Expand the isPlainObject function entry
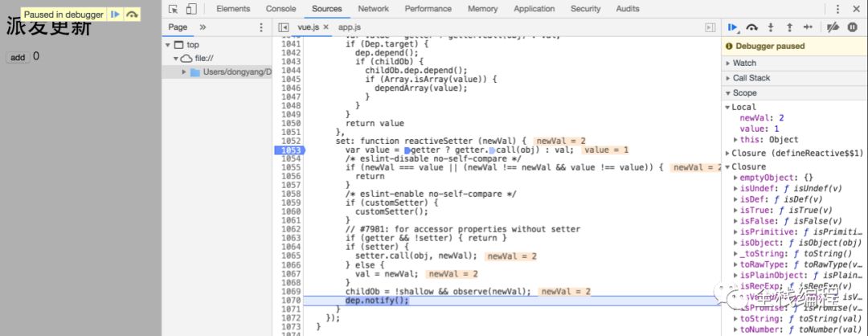This screenshot has height=336, width=868. [735, 275]
